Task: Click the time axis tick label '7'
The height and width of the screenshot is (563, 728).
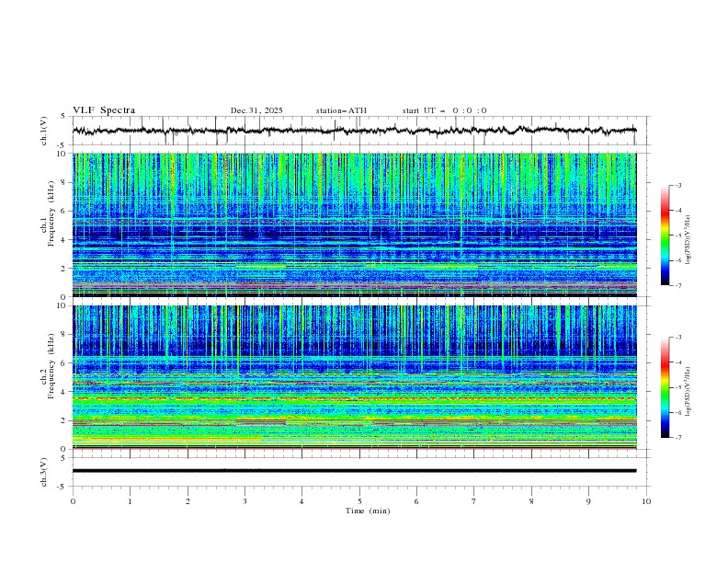Action: pyautogui.click(x=474, y=501)
